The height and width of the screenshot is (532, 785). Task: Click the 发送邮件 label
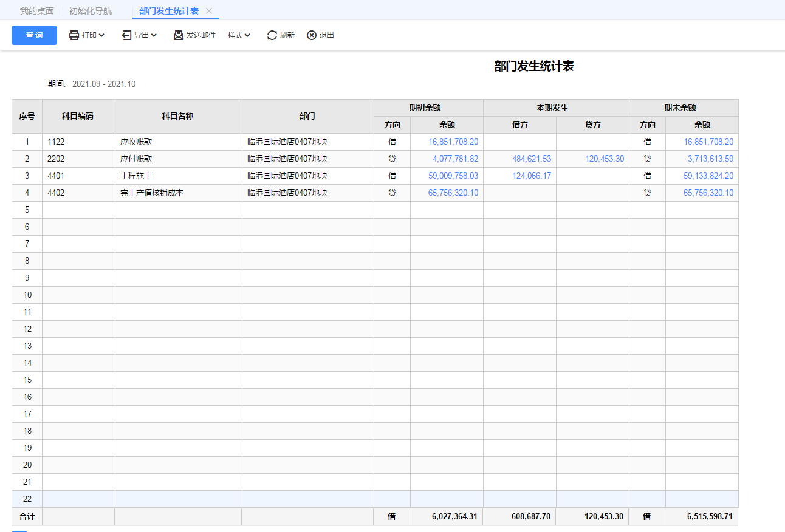[201, 35]
